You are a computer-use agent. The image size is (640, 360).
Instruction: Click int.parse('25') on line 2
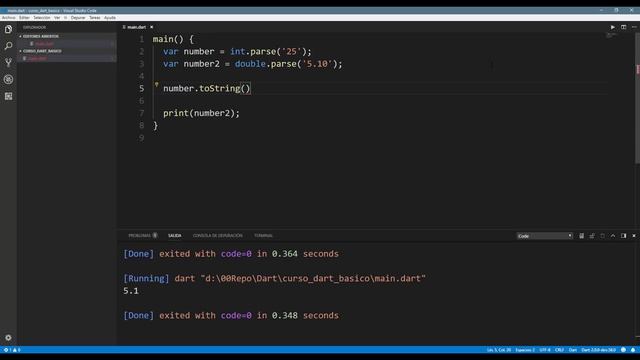[268, 51]
